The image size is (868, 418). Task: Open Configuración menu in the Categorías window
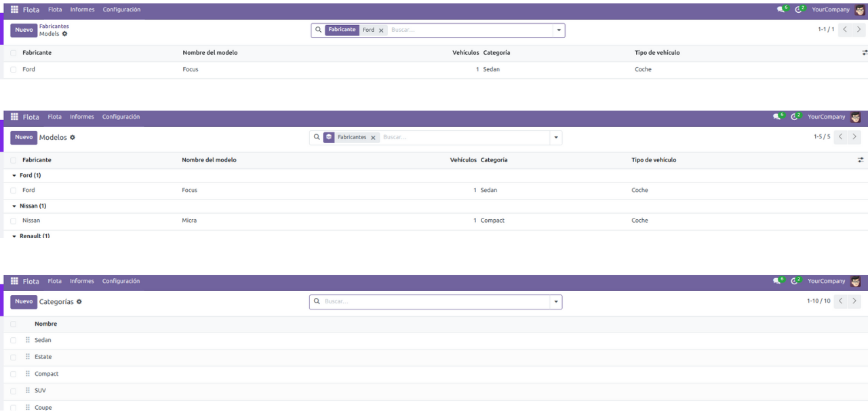tap(121, 281)
